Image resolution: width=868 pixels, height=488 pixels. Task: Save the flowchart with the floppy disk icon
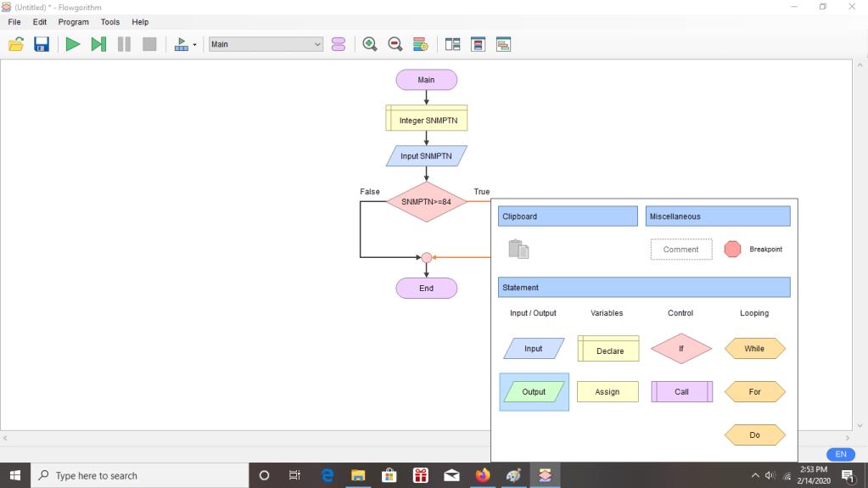coord(42,44)
